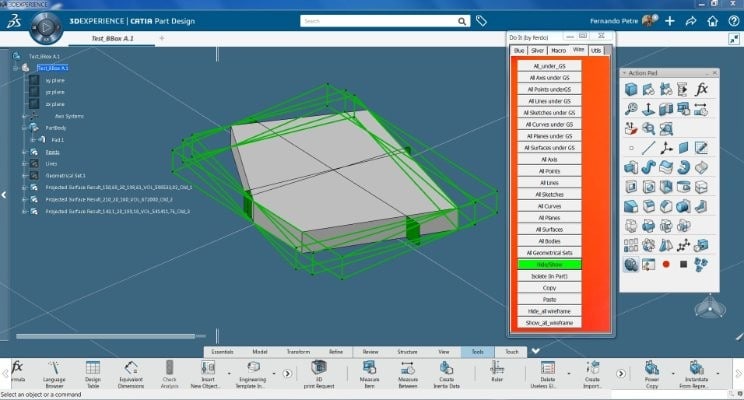Select the zx plane tree item
744x400 pixels.
pos(55,104)
